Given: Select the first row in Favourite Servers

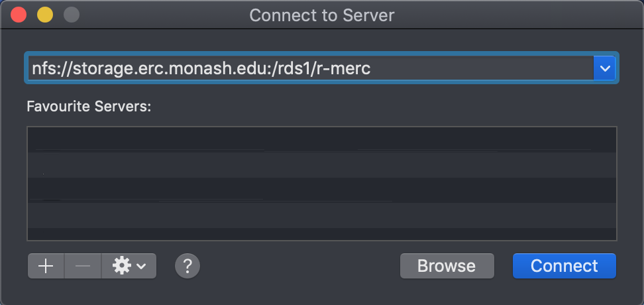Looking at the screenshot, I should 322,140.
